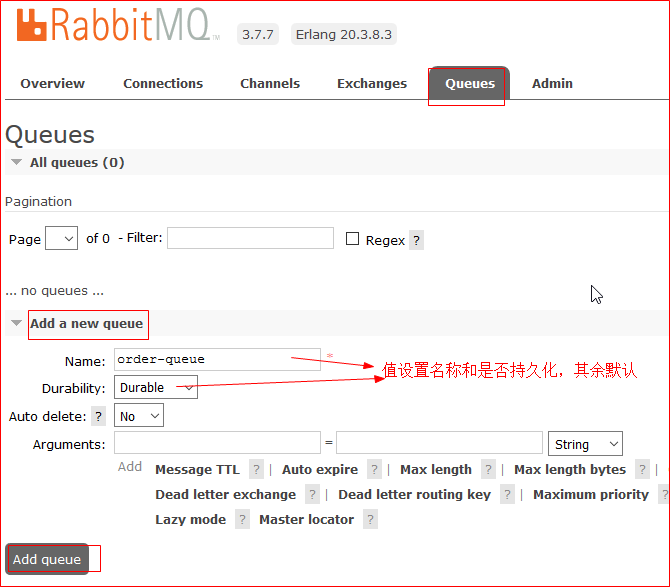
Task: Show help for Lazy mode
Action: coord(242,519)
